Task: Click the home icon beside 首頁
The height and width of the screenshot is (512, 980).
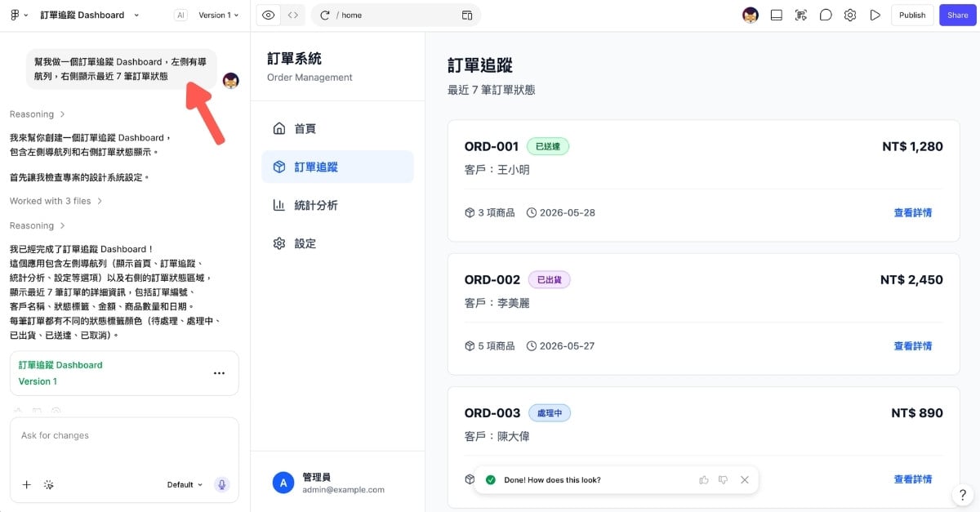Action: pyautogui.click(x=279, y=128)
